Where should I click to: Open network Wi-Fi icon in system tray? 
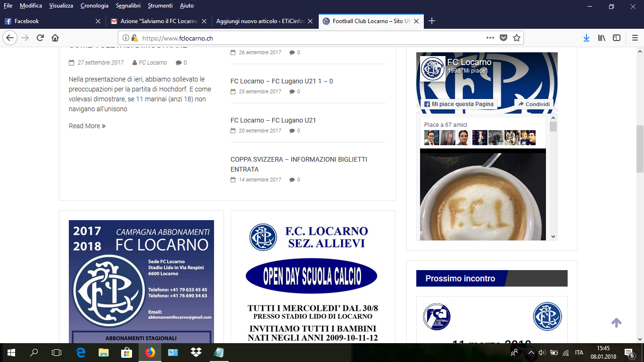566,353
